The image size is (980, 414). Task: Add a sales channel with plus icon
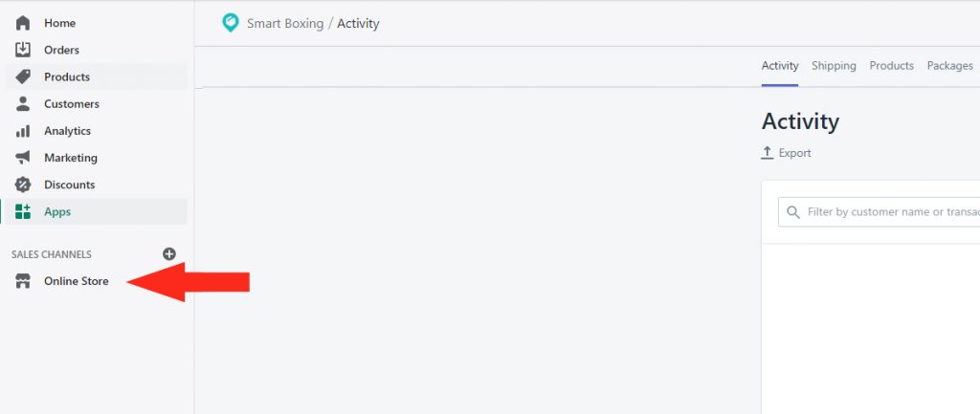tap(169, 254)
